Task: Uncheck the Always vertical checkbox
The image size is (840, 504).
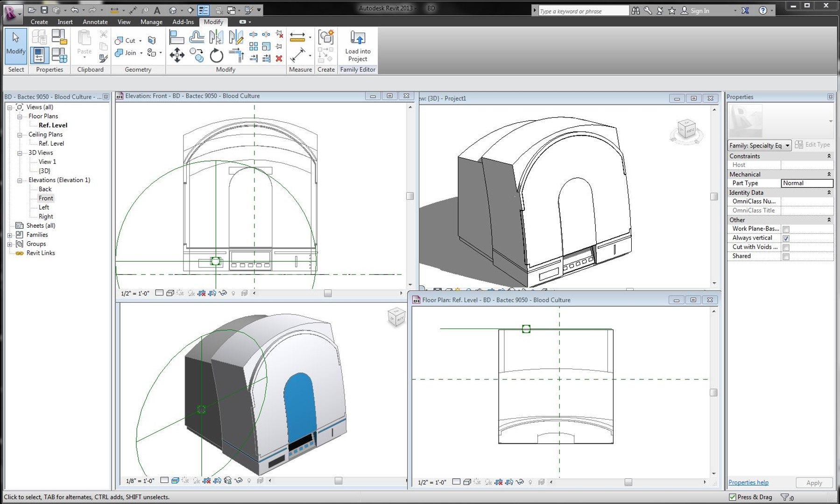Action: [786, 238]
